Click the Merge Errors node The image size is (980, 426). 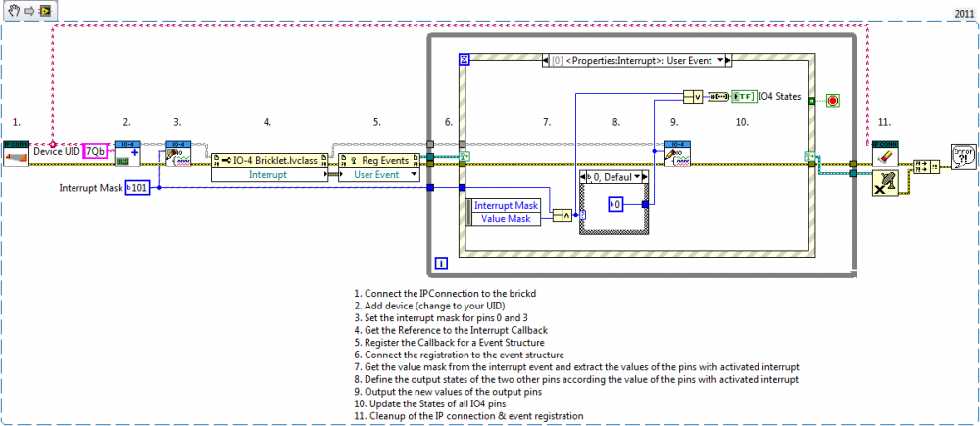coord(924,166)
